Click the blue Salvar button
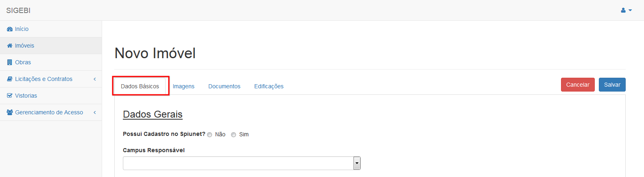 coord(612,85)
